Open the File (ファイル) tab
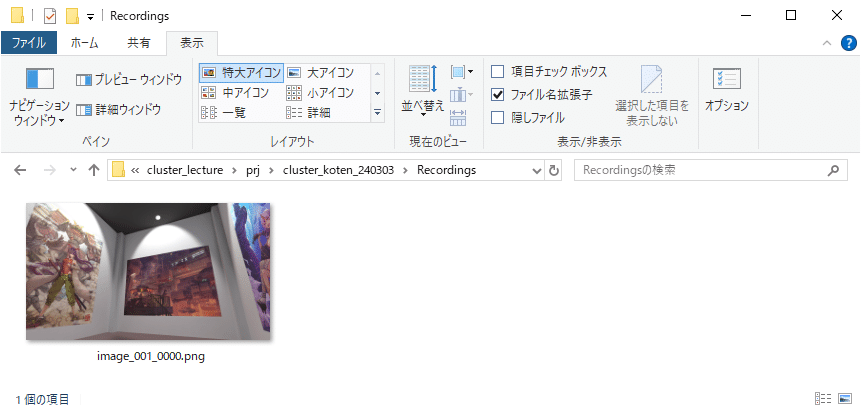Image resolution: width=861 pixels, height=412 pixels. coord(29,43)
